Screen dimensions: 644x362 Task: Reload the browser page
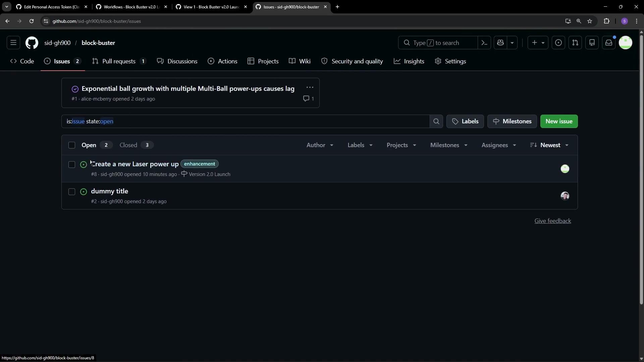tap(32, 21)
